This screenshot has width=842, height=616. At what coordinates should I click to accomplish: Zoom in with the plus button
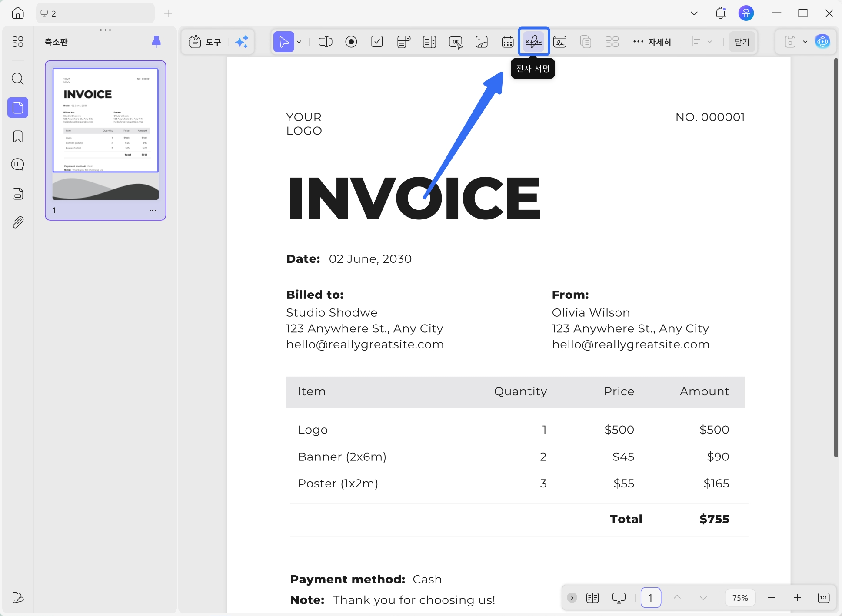[x=797, y=598]
